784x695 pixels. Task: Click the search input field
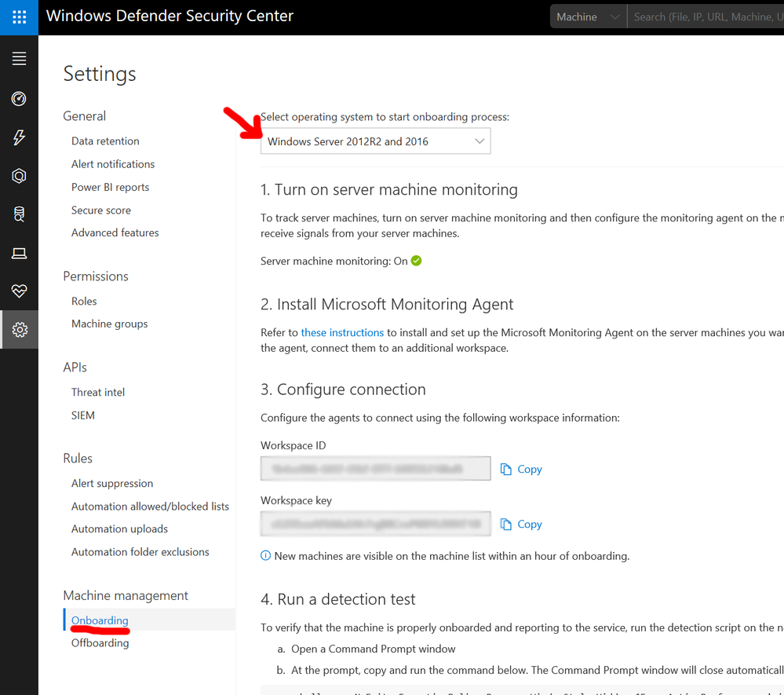(x=706, y=17)
